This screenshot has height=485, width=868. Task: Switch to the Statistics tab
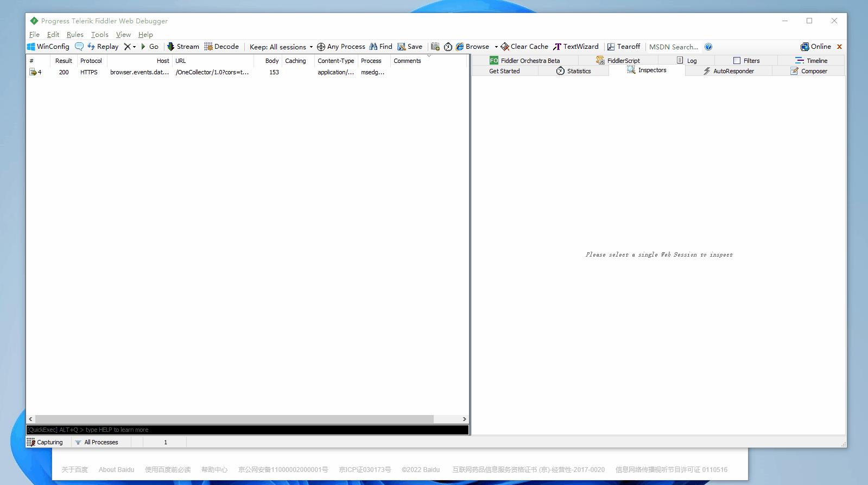[x=574, y=71]
